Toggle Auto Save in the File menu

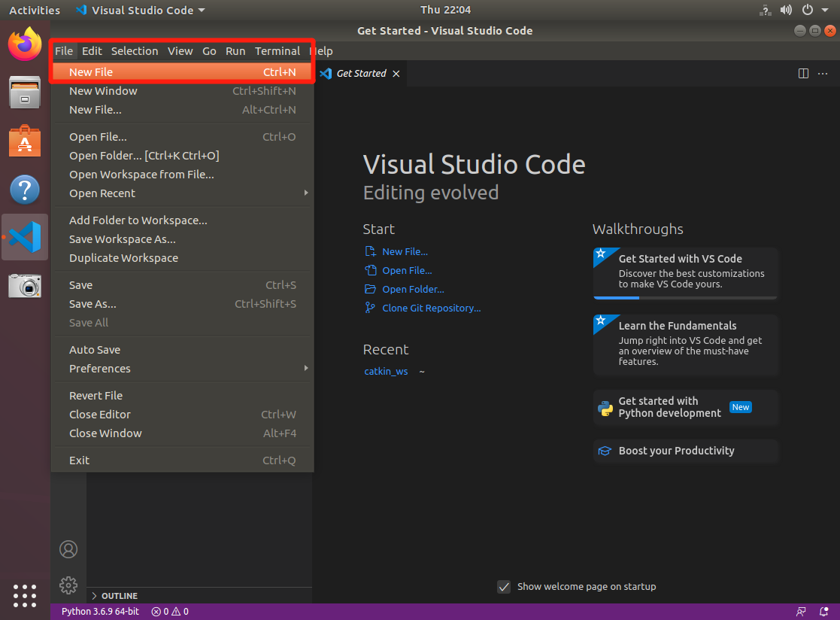(182, 350)
